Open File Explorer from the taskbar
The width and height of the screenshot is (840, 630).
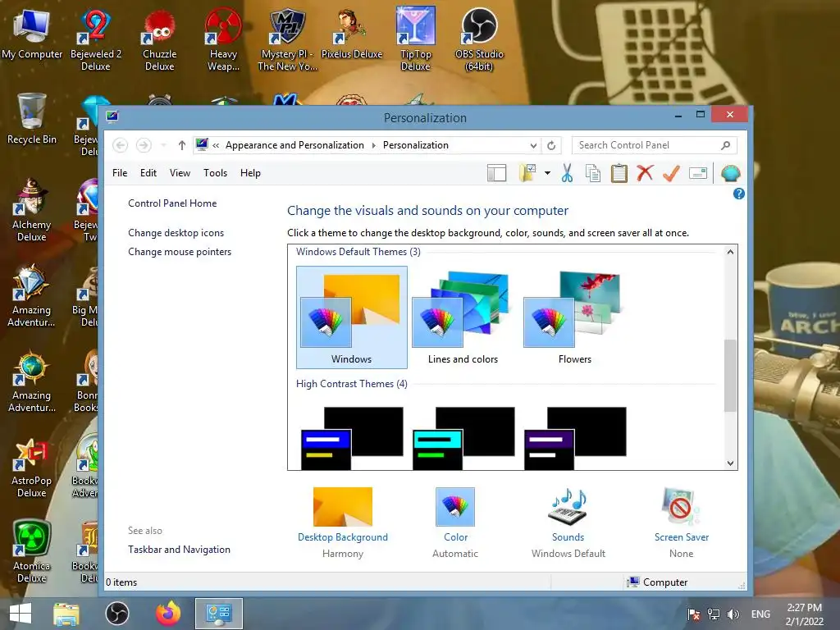click(x=66, y=614)
